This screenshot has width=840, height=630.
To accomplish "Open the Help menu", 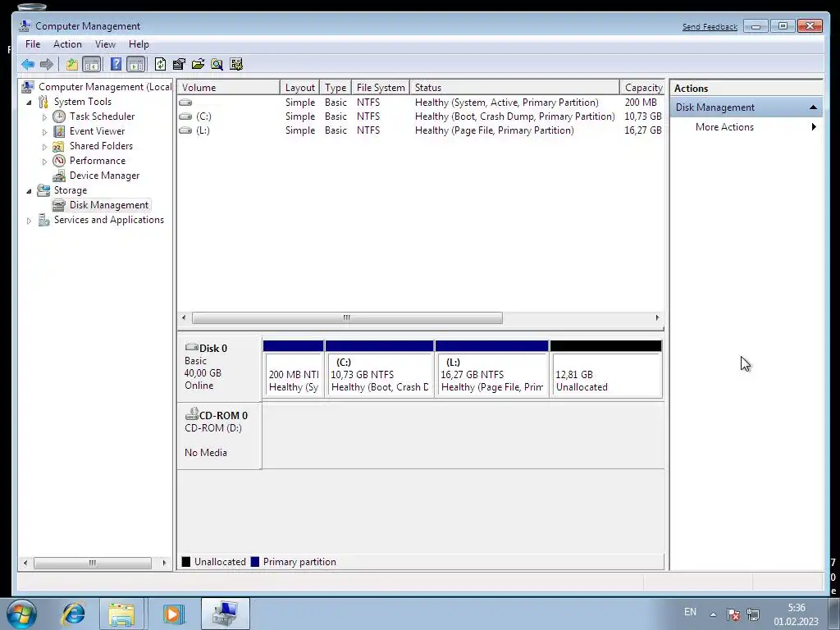I will [x=139, y=44].
